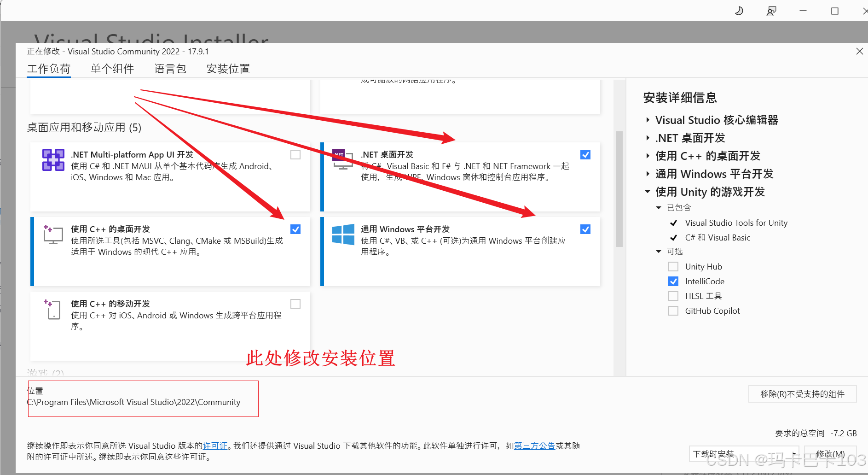Switch to the 安装位置 tab
Image resolution: width=868 pixels, height=475 pixels.
pos(228,69)
